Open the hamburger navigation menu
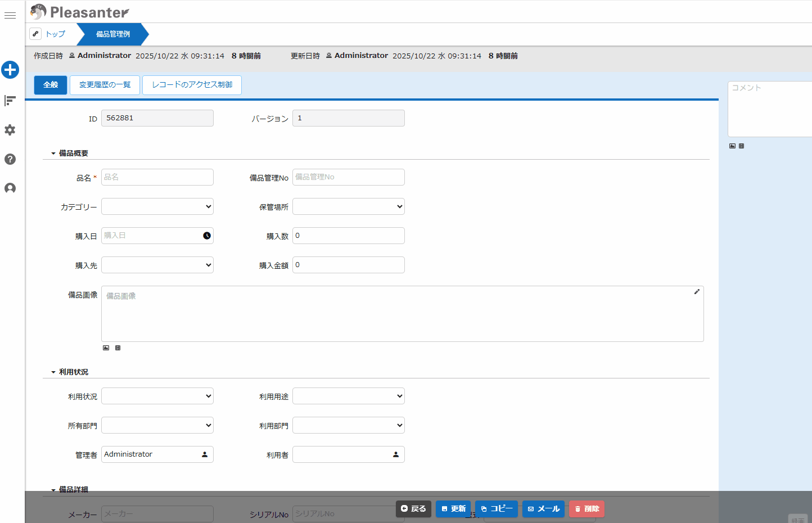 coord(10,16)
